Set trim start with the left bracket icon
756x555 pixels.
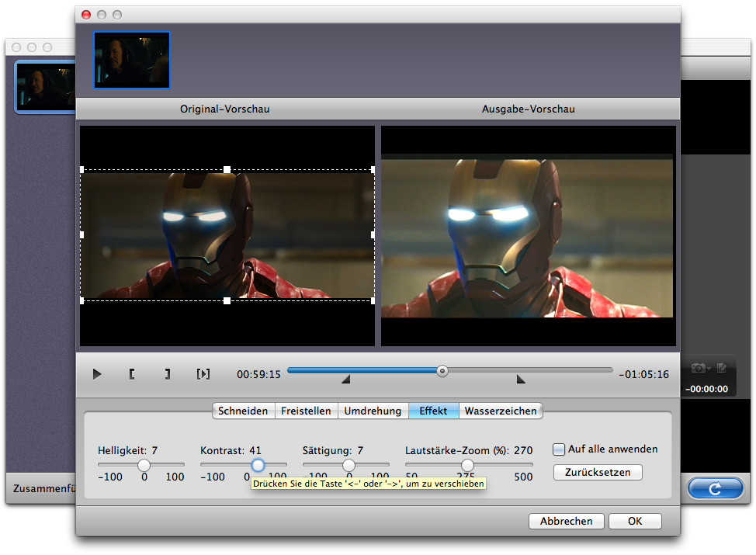pyautogui.click(x=132, y=374)
